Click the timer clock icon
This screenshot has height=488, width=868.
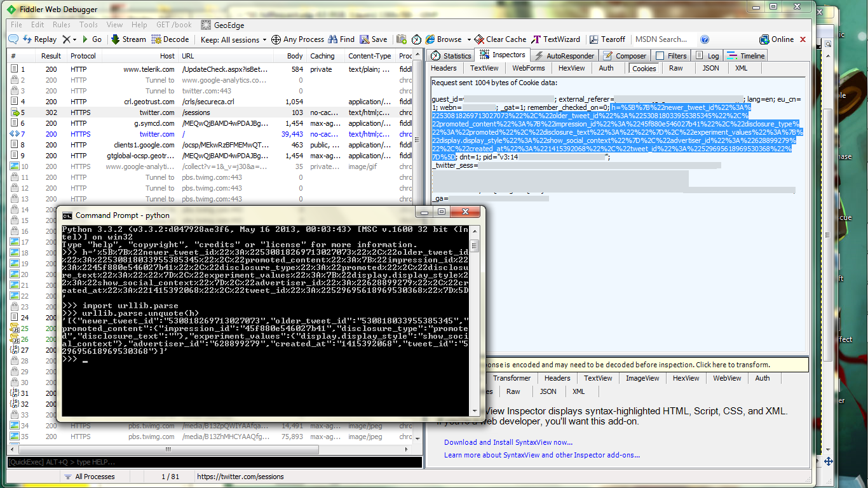pos(416,39)
